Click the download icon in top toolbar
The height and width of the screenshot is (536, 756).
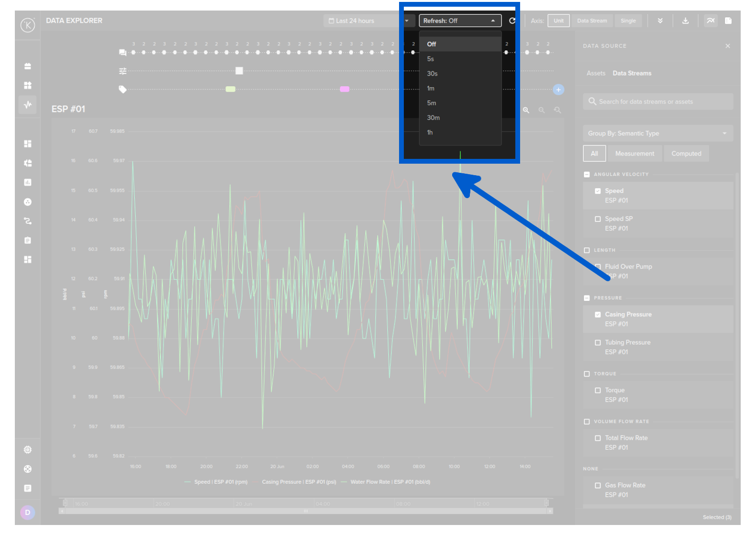[x=685, y=21]
